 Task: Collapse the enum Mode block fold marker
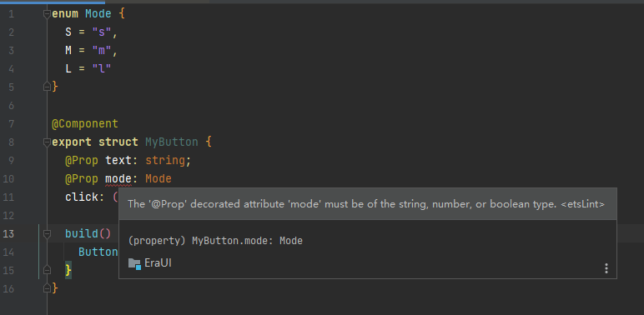pyautogui.click(x=47, y=14)
